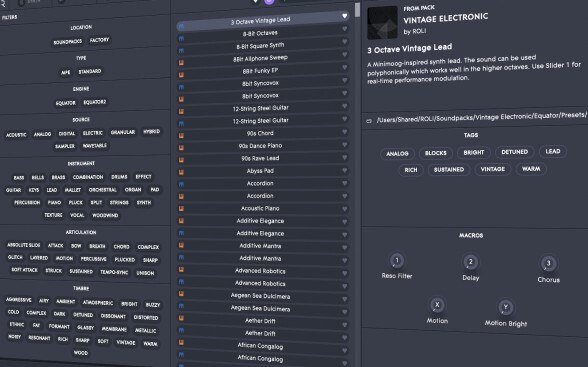Click the macro 2 Delay knob
The width and height of the screenshot is (588, 367).
pos(471,262)
